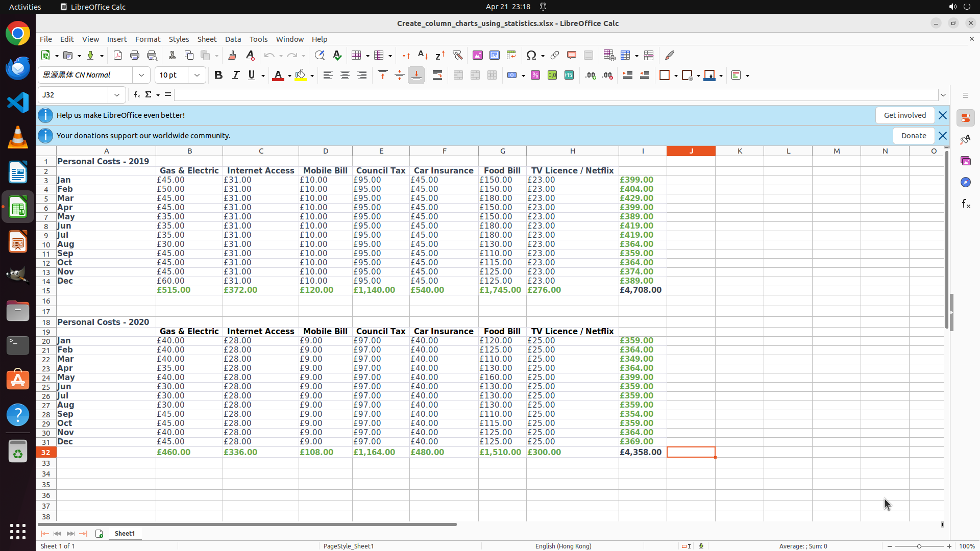
Task: Toggle Wrap Text button
Action: click(437, 76)
